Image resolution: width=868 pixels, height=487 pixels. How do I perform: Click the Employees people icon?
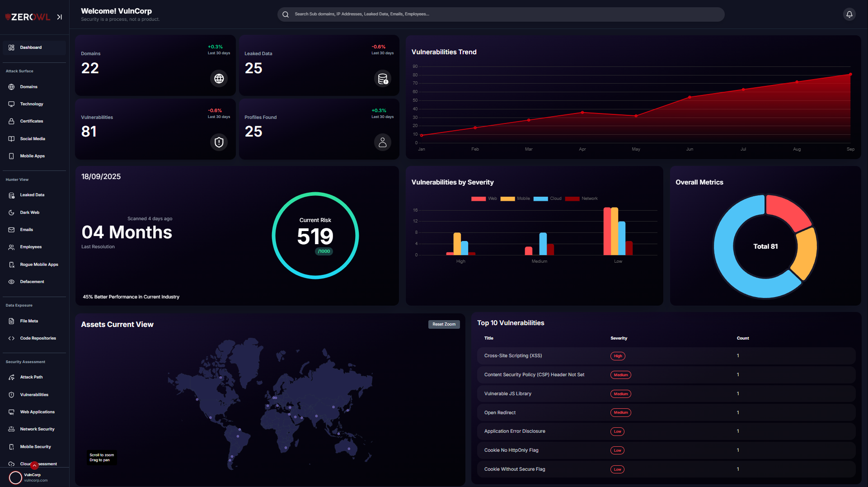pos(12,247)
